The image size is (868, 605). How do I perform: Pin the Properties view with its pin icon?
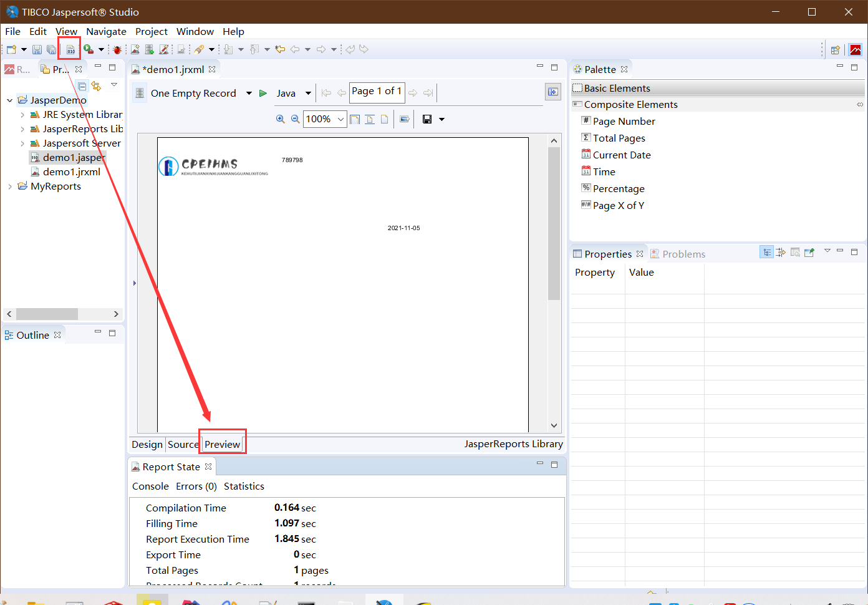[x=809, y=251]
